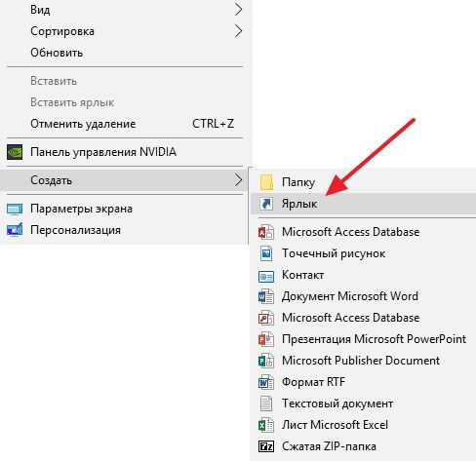Viewport: 476px width, 461px height.
Task: Click the Excel sheet icon
Action: tap(266, 425)
